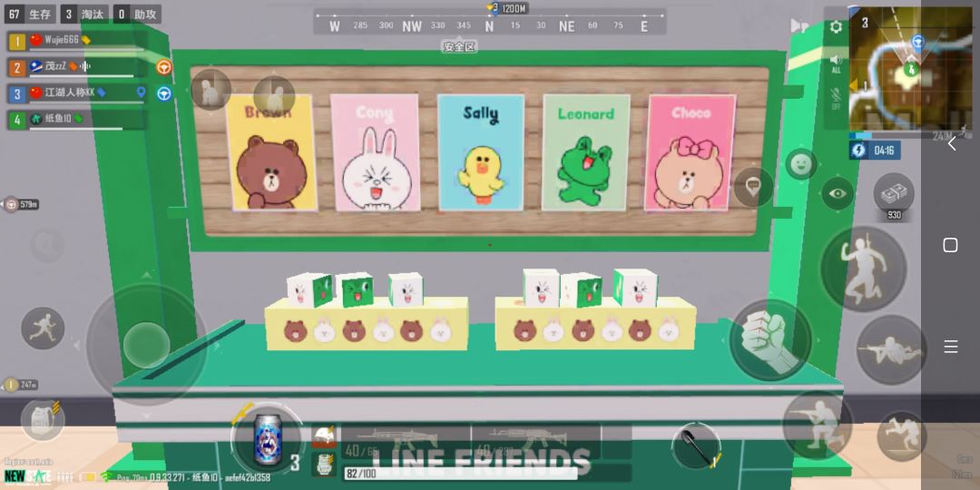The width and height of the screenshot is (980, 490).
Task: Open the backpack inventory
Action: (43, 420)
